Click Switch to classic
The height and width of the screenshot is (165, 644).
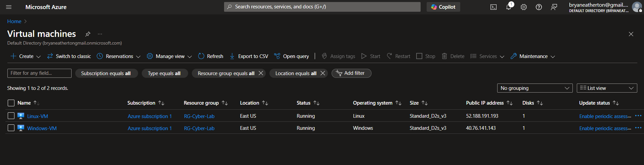click(x=69, y=56)
